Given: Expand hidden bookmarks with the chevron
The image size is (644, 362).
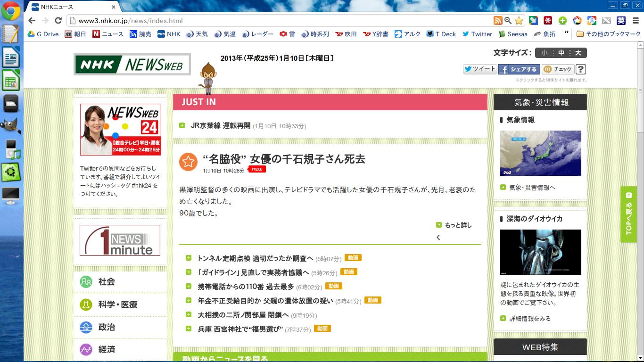Looking at the screenshot, I should coord(566,33).
